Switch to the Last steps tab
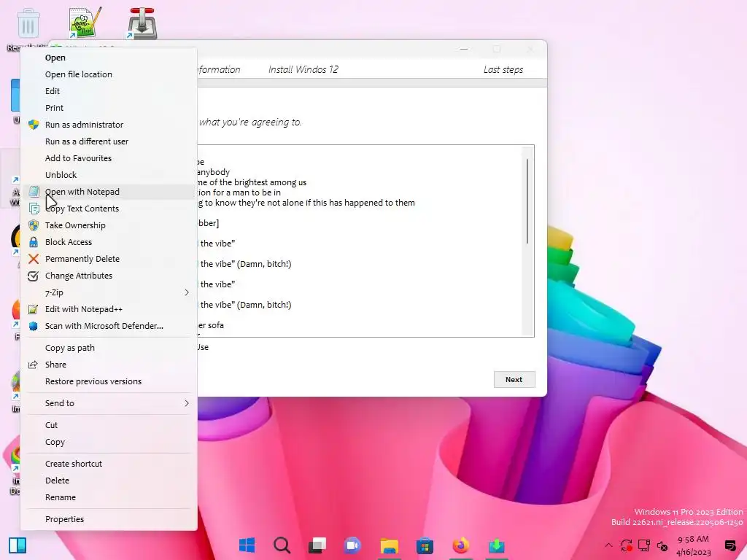The image size is (747, 560). pos(503,69)
